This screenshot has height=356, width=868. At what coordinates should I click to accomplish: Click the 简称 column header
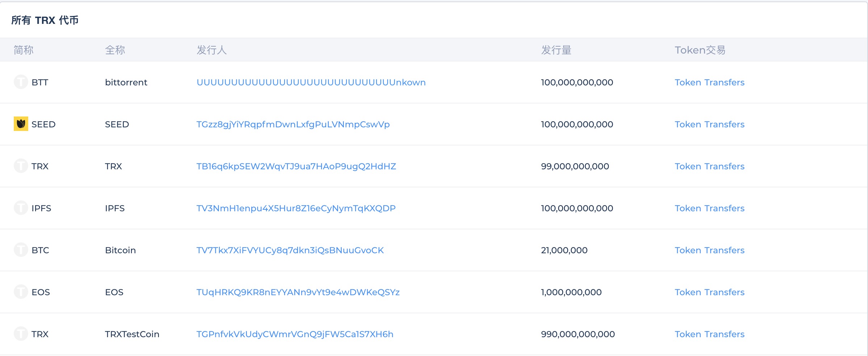pyautogui.click(x=24, y=50)
